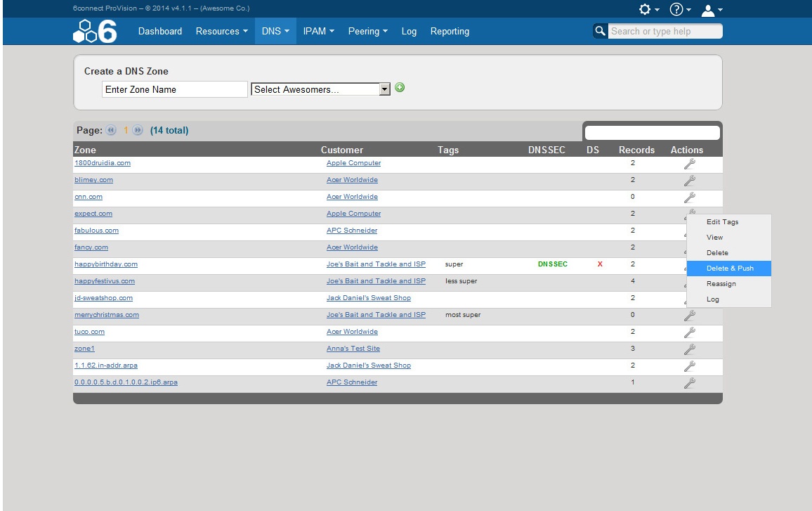812x511 pixels.
Task: Open wrench actions for cnn.com zone
Action: (x=689, y=198)
